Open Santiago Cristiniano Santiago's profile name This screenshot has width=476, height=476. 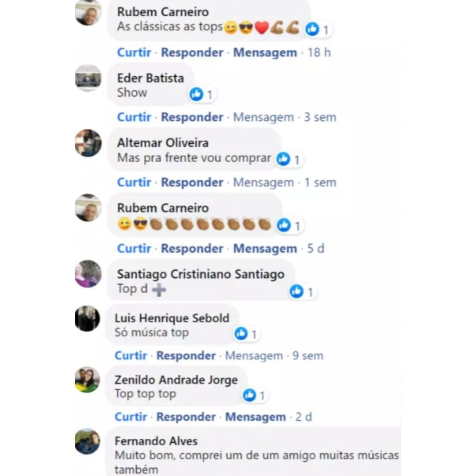(201, 274)
